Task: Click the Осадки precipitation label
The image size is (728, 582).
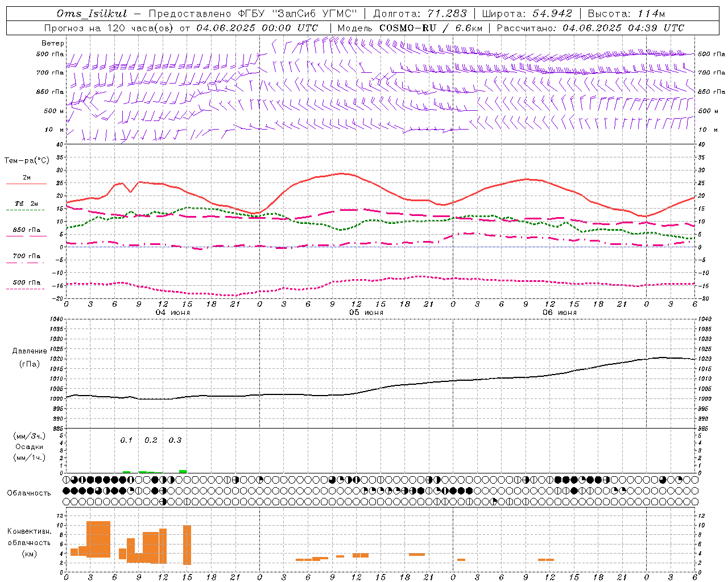Action: point(29,447)
